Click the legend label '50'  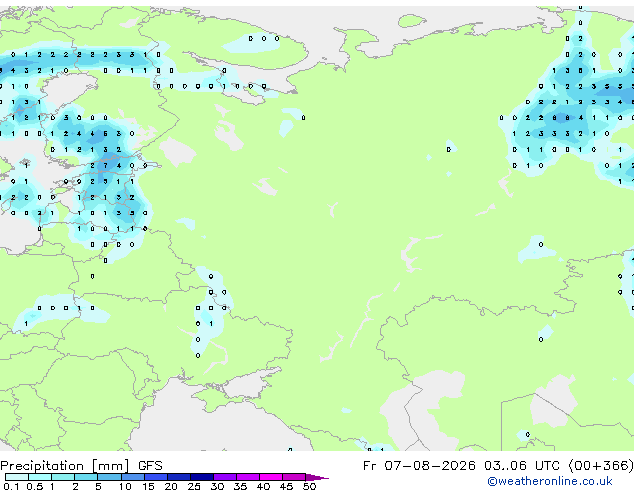point(309,486)
